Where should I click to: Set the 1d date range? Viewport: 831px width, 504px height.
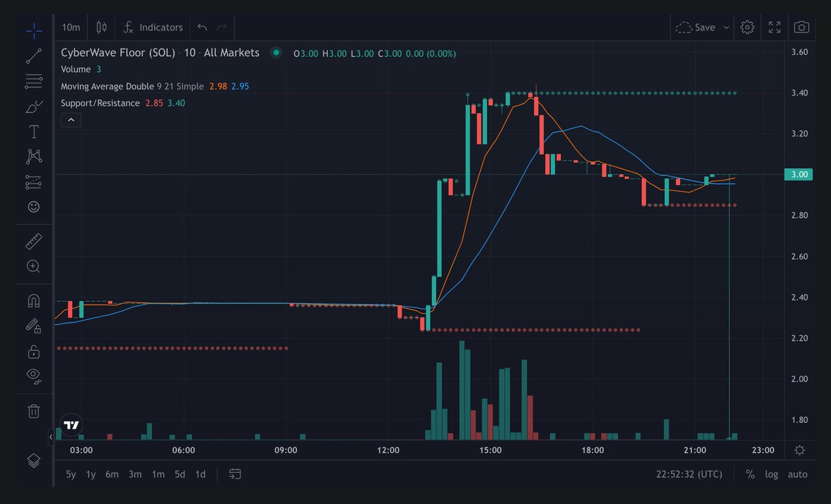tap(200, 474)
